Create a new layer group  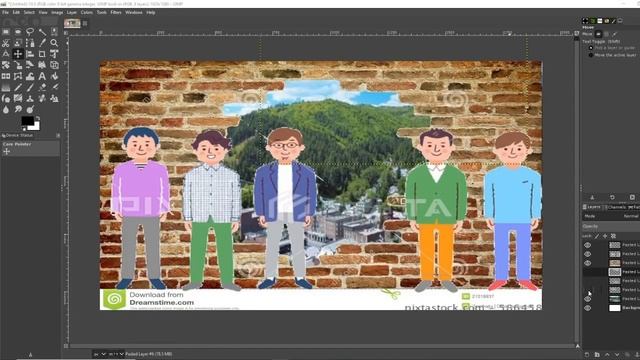(x=597, y=355)
